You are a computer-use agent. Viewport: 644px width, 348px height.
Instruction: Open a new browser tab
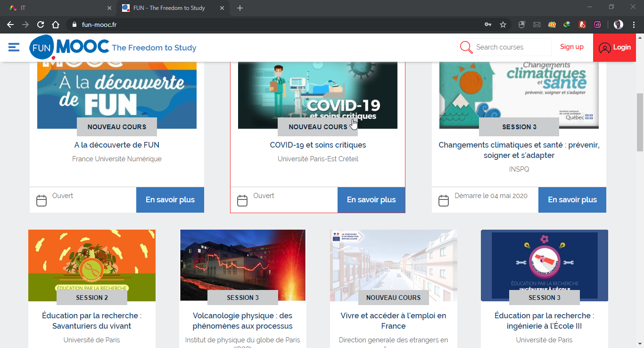(240, 8)
